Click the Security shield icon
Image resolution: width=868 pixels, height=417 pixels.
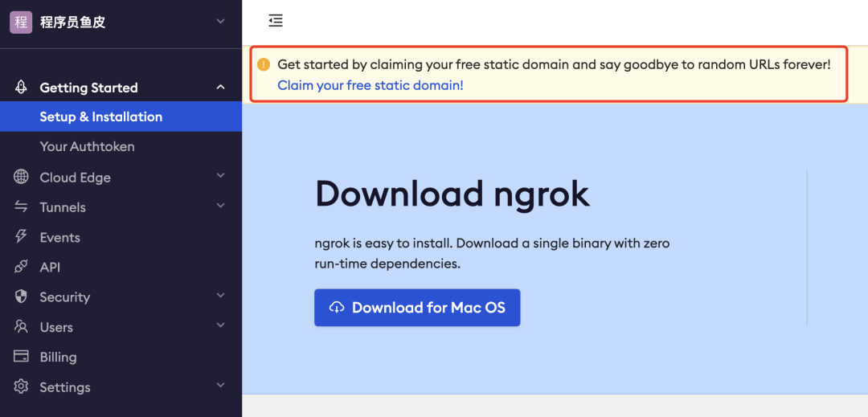click(22, 296)
